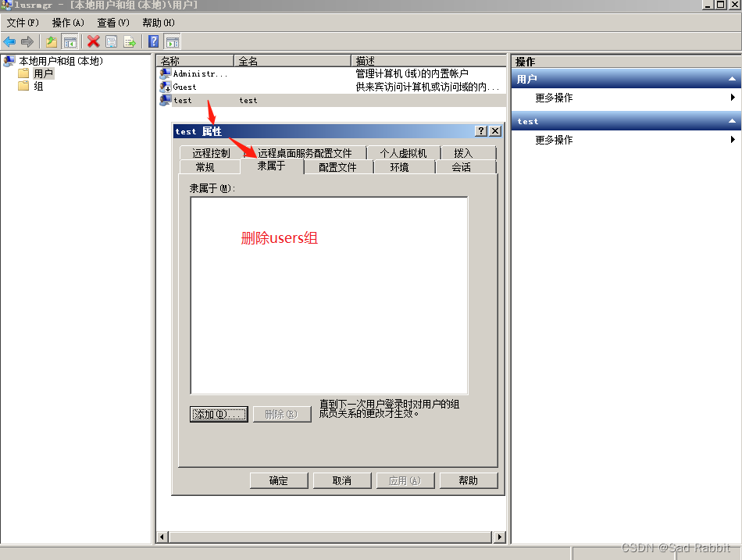Viewport: 742px width, 560px height.
Task: Select 组 label in the left tree
Action: (x=38, y=86)
